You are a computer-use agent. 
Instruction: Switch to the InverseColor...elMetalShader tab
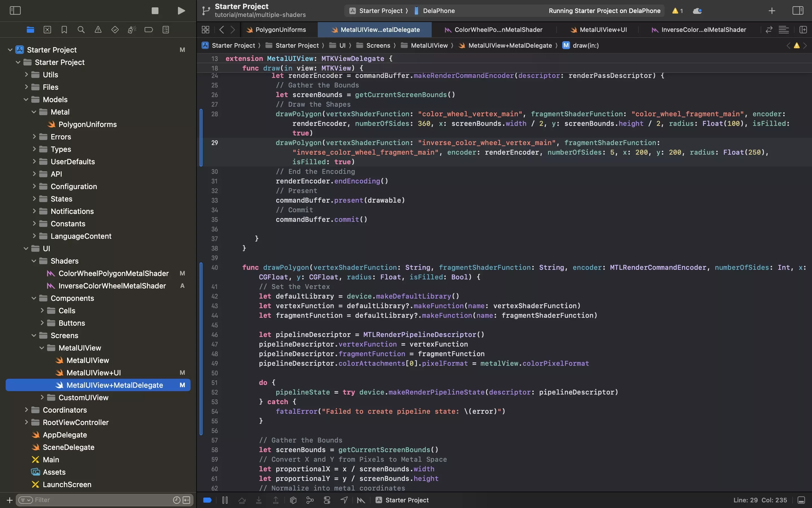[x=699, y=30]
